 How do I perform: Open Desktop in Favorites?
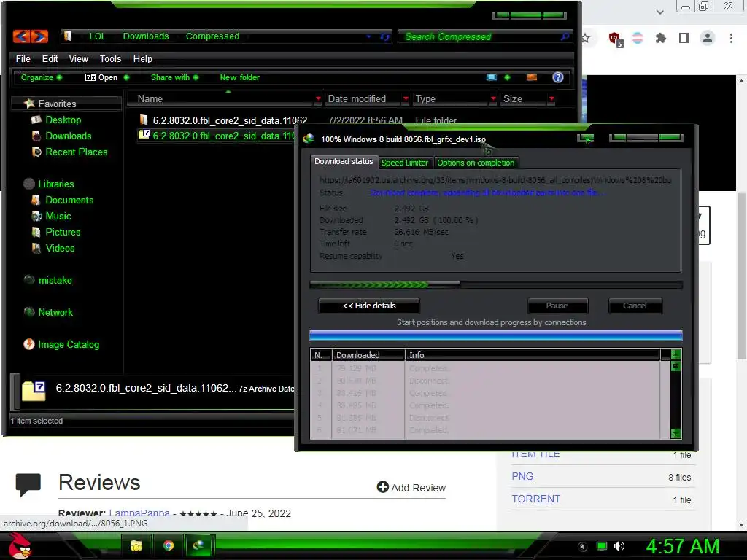(x=63, y=120)
